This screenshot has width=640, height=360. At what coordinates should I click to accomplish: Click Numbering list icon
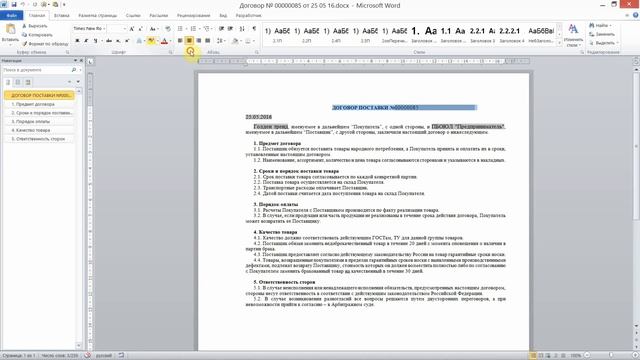click(x=194, y=29)
